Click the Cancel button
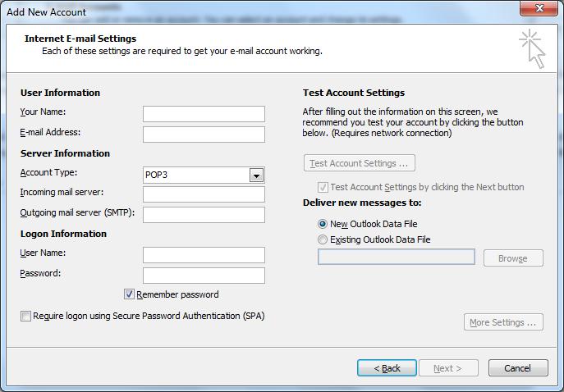This screenshot has width=564, height=392. pyautogui.click(x=517, y=368)
